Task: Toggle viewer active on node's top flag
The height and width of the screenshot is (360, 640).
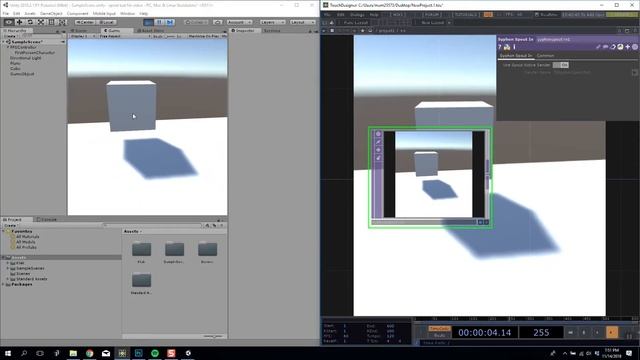Action: point(378,134)
